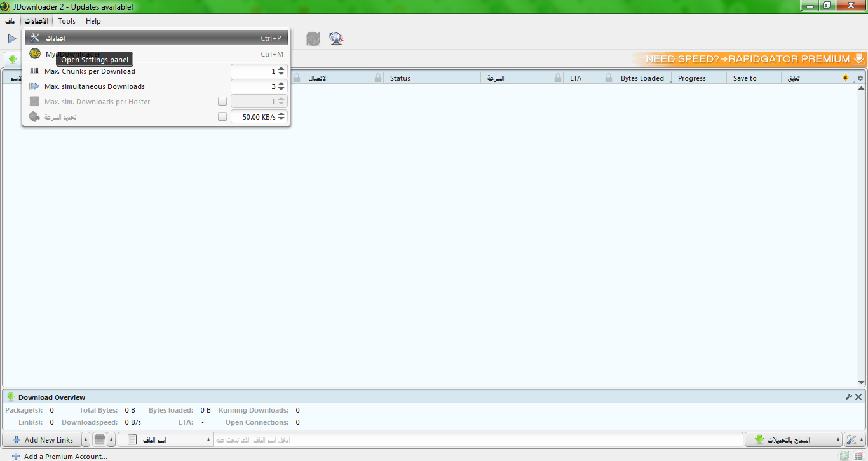Open table column settings gear icon

click(860, 78)
